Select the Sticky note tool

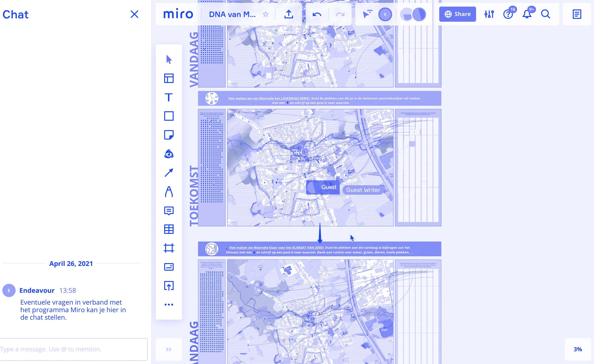[x=169, y=135]
